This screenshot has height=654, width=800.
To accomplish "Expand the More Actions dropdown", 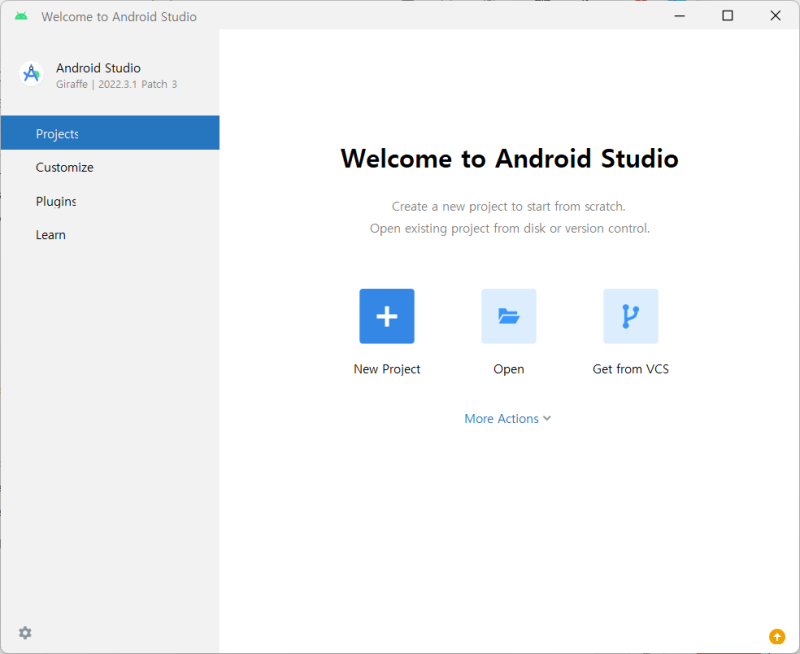I will [x=508, y=418].
